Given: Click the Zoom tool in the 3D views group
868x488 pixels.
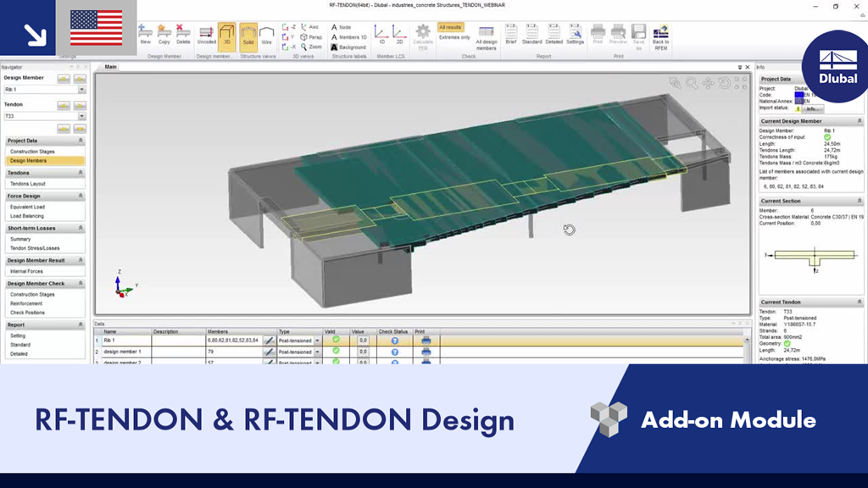Looking at the screenshot, I should 311,47.
